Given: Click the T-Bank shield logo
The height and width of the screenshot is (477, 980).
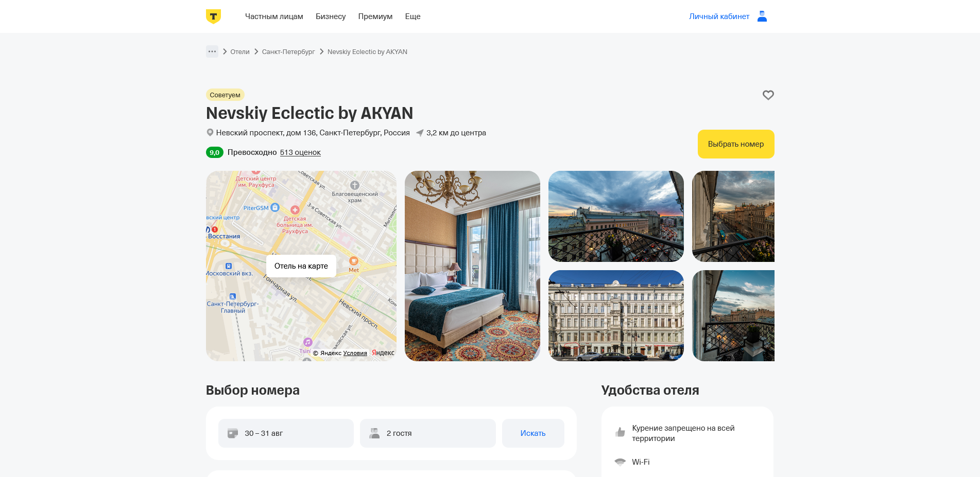Looking at the screenshot, I should tap(213, 16).
